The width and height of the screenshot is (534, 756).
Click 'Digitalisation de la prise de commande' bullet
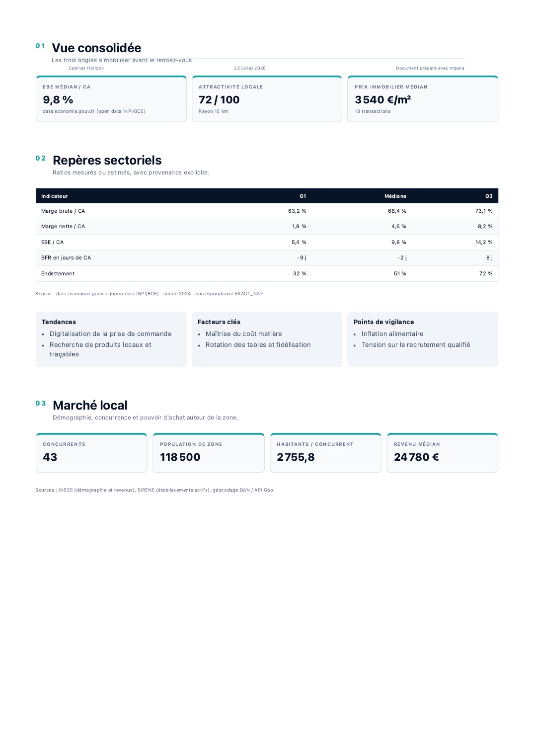click(x=110, y=334)
